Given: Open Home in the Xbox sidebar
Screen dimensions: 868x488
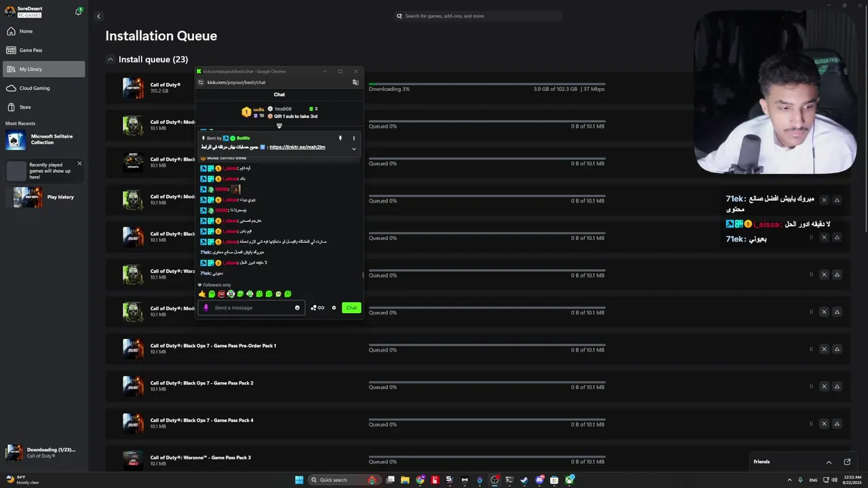Looking at the screenshot, I should (x=44, y=31).
